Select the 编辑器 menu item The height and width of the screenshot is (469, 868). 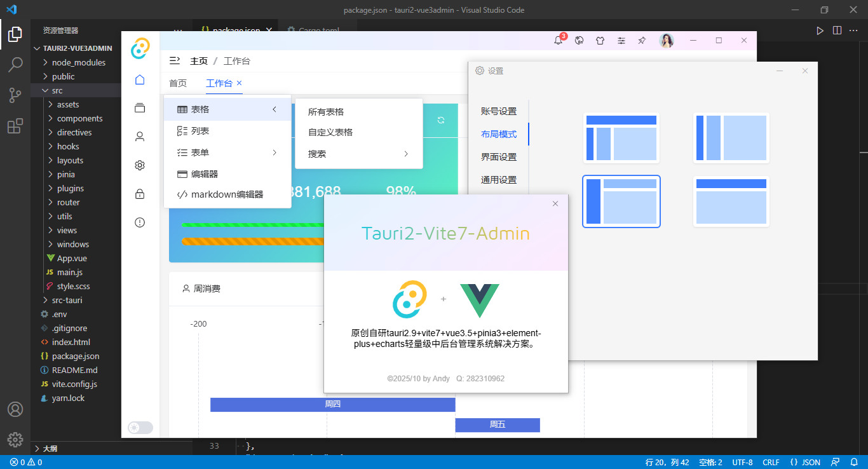(x=227, y=173)
